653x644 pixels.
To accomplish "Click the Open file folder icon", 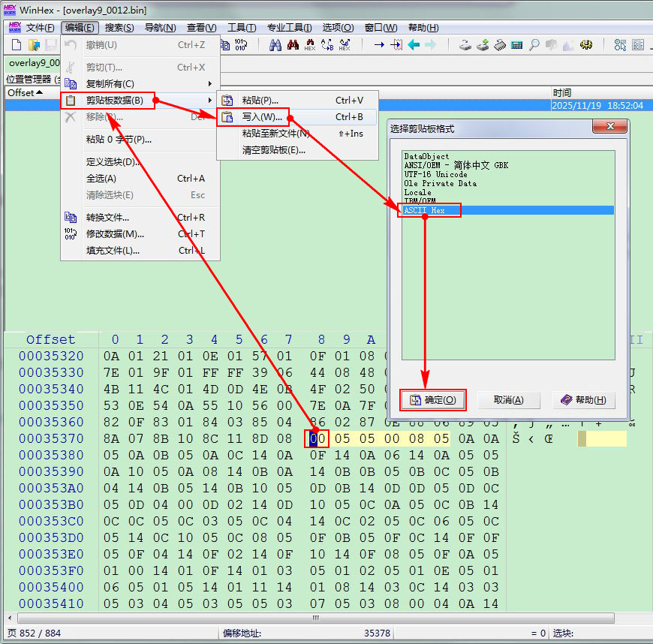I will [34, 44].
